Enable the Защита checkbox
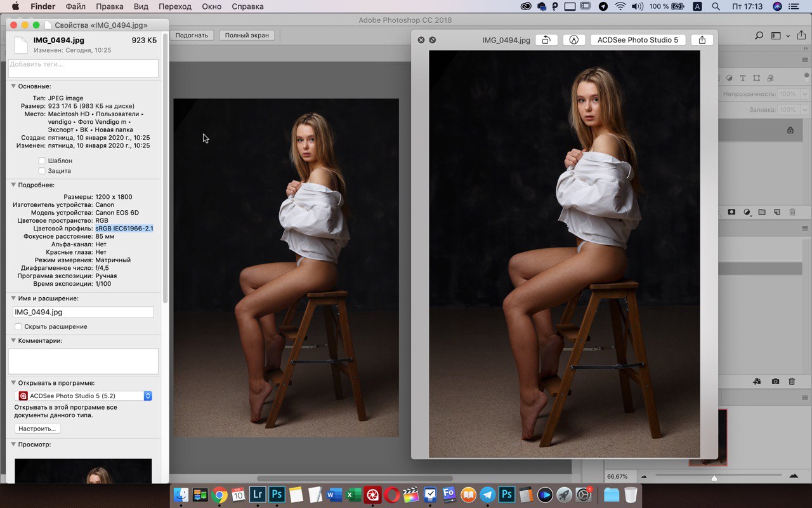The height and width of the screenshot is (508, 812). pos(42,171)
